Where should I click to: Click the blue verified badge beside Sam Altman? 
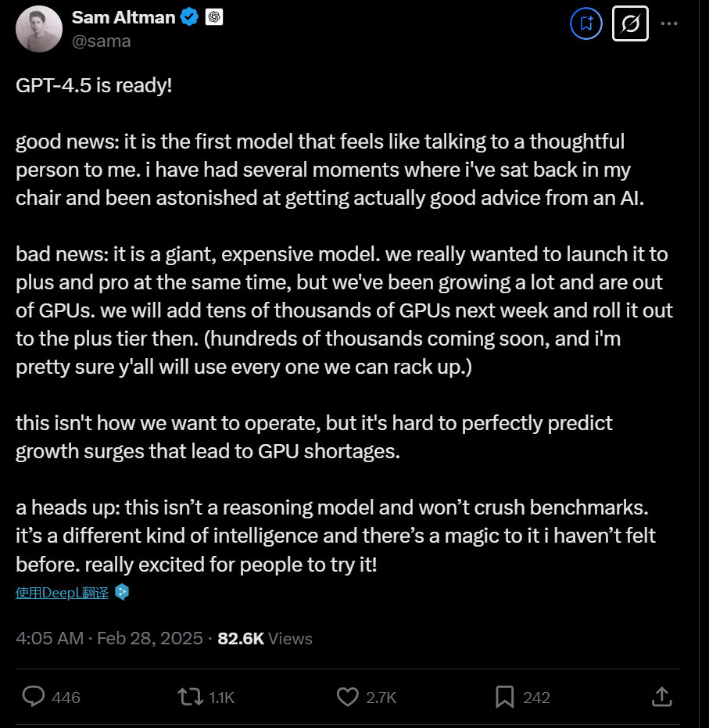188,16
